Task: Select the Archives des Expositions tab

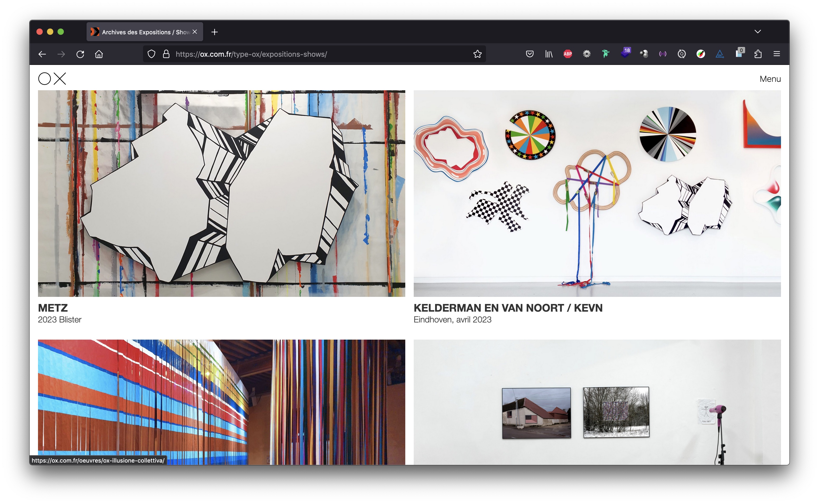Action: click(x=145, y=32)
